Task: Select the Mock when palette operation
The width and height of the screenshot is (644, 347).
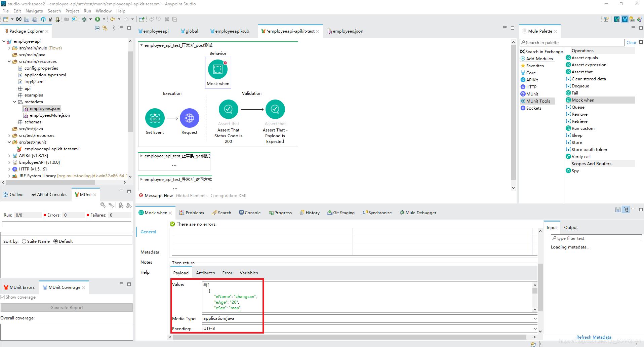Action: [x=600, y=100]
